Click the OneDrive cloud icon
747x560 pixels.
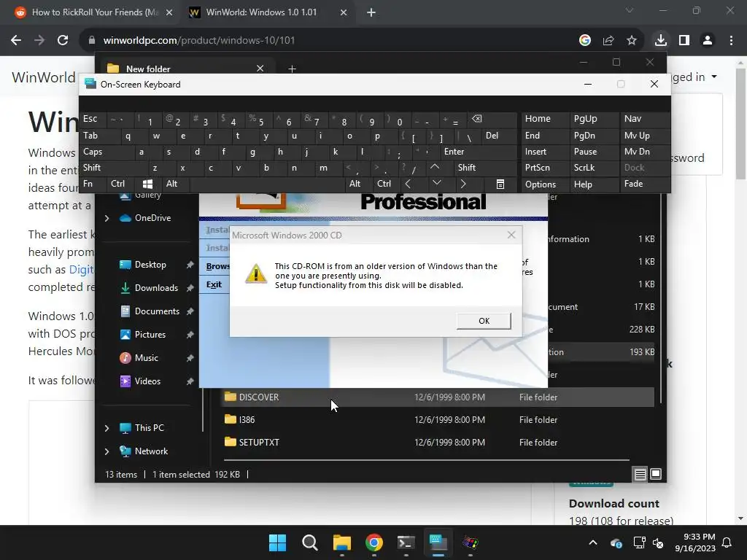[125, 218]
